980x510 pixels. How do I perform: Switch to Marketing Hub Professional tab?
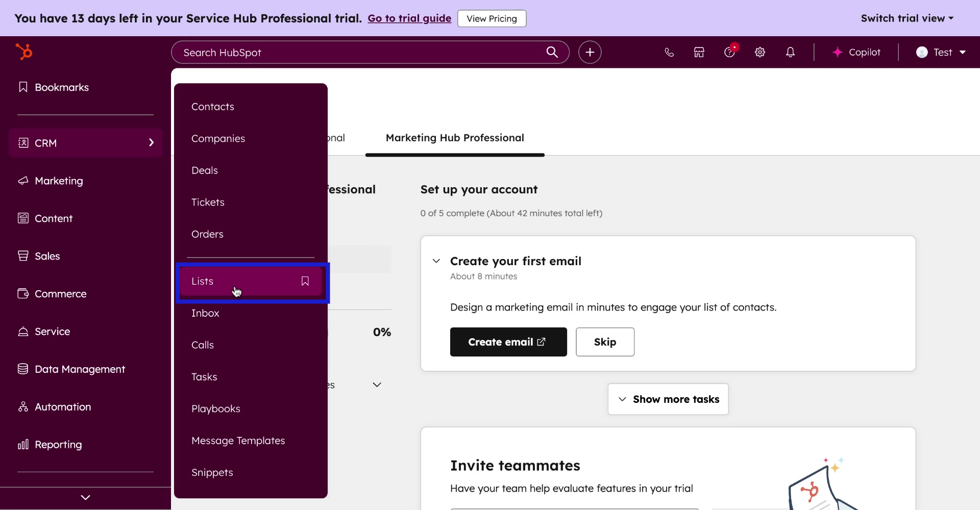coord(455,138)
